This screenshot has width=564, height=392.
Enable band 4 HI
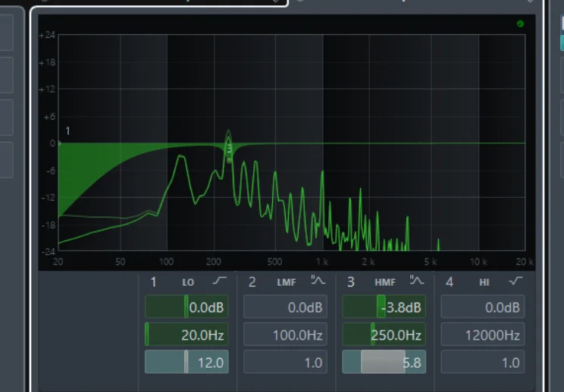click(x=450, y=282)
